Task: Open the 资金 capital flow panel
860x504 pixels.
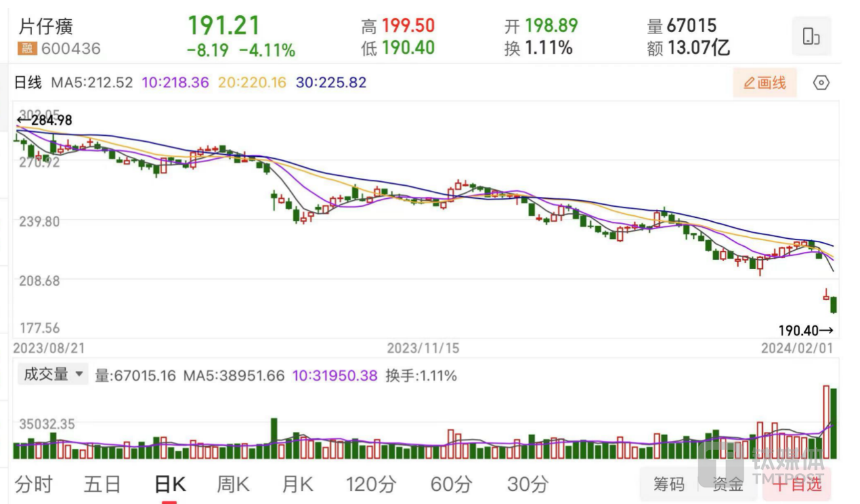Action: click(727, 484)
